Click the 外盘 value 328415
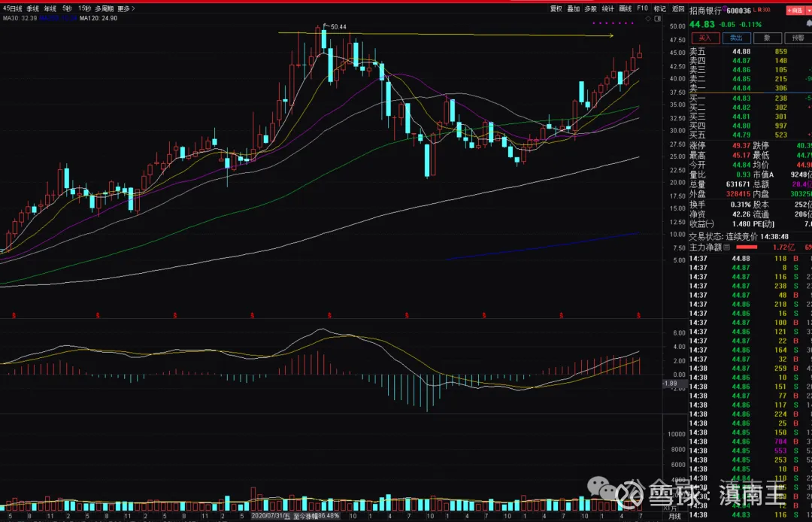812x522 pixels. coord(738,193)
